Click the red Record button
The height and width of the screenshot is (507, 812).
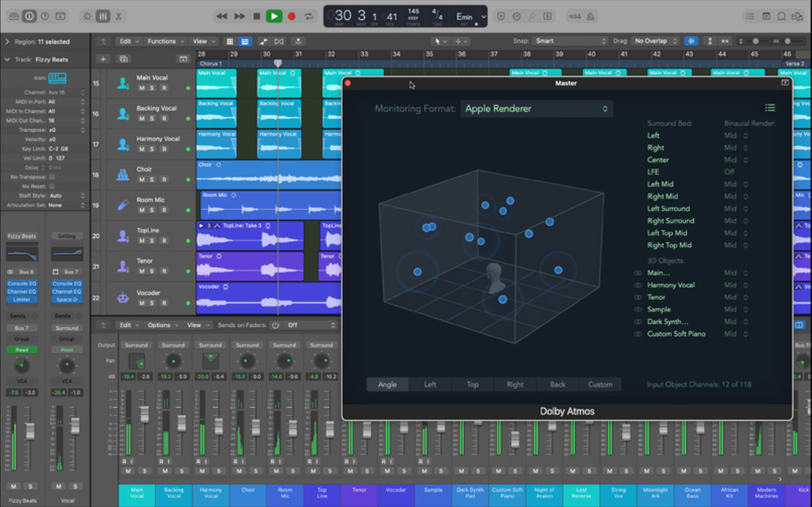[x=291, y=16]
